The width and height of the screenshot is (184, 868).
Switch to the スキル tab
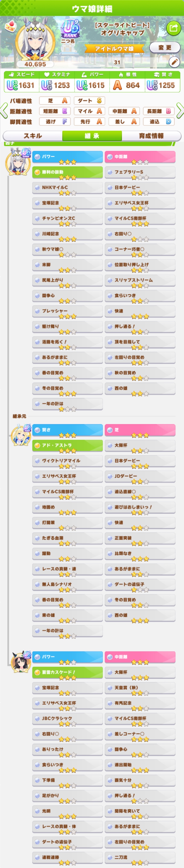(x=33, y=136)
